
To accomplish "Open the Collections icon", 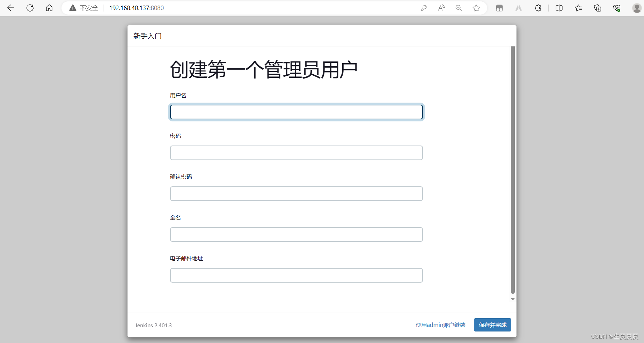I will tap(598, 8).
